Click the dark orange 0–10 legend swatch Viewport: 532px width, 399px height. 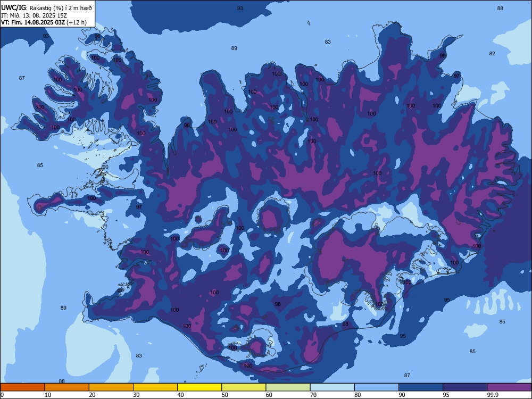(22, 387)
